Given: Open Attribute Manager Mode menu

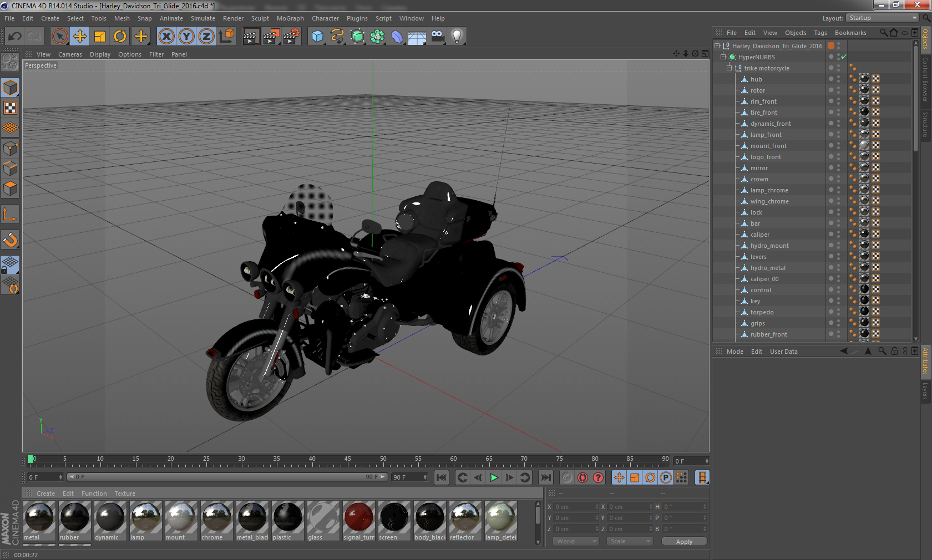Looking at the screenshot, I should click(x=735, y=352).
